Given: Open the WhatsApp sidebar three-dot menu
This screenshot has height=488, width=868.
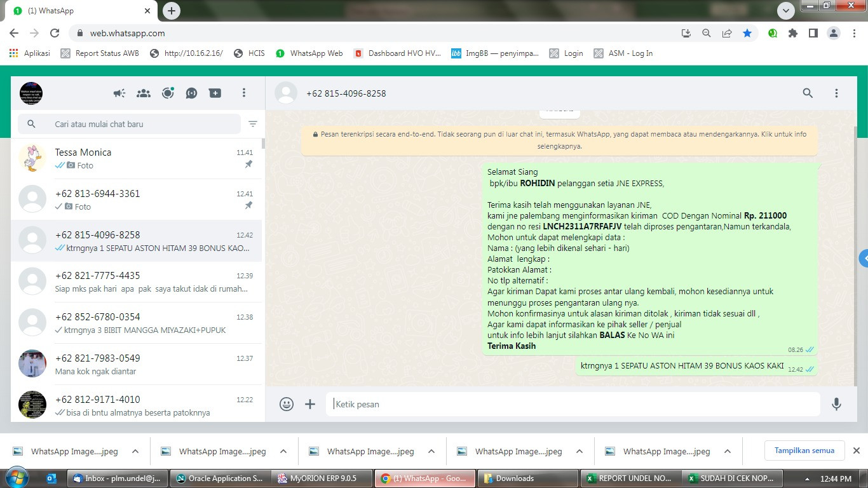Looking at the screenshot, I should point(243,93).
